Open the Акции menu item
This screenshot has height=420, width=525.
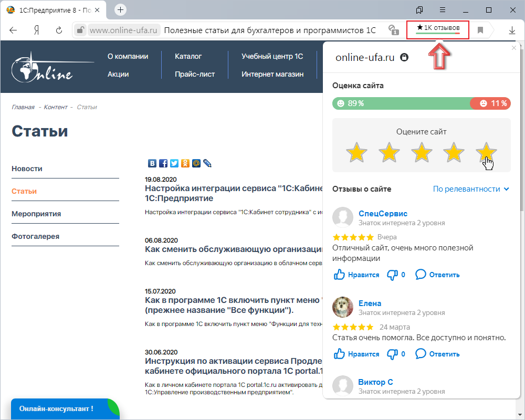[118, 74]
